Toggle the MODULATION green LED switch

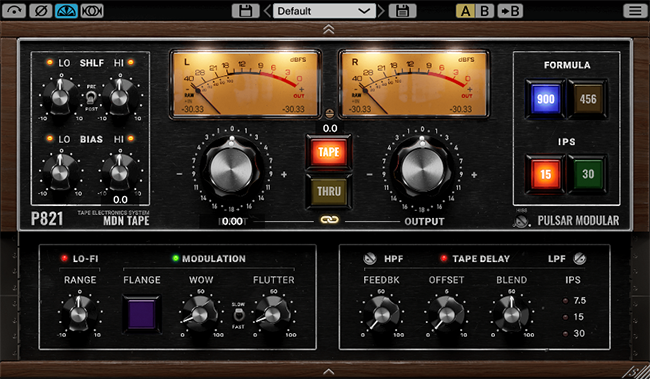coord(175,258)
